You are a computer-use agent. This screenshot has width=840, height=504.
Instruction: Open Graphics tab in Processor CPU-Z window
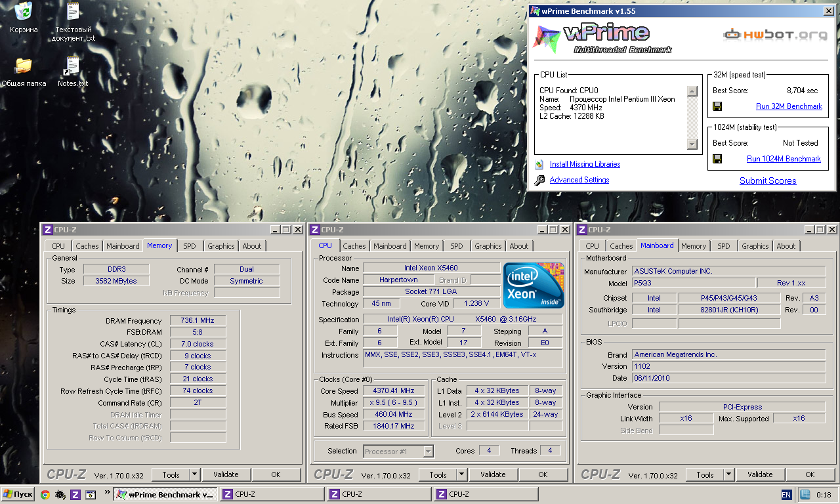488,246
